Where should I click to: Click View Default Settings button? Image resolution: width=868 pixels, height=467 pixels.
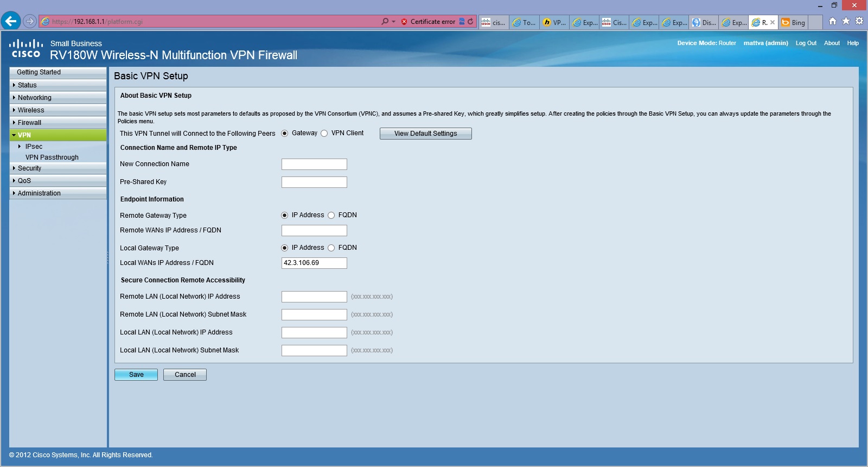(x=426, y=134)
